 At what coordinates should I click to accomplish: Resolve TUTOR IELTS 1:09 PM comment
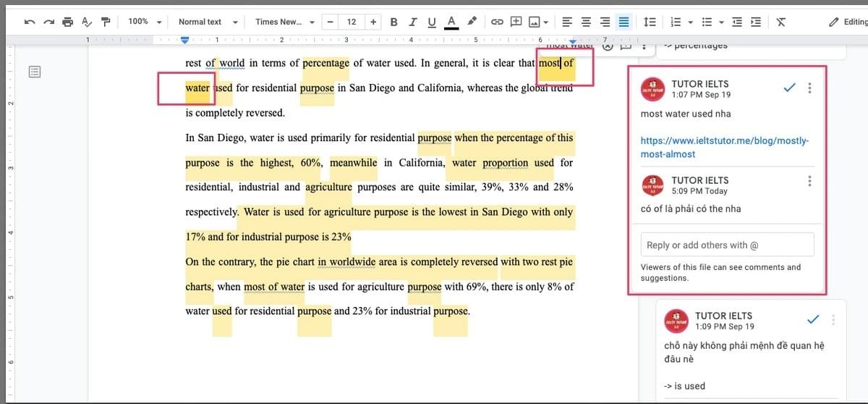[x=813, y=319]
